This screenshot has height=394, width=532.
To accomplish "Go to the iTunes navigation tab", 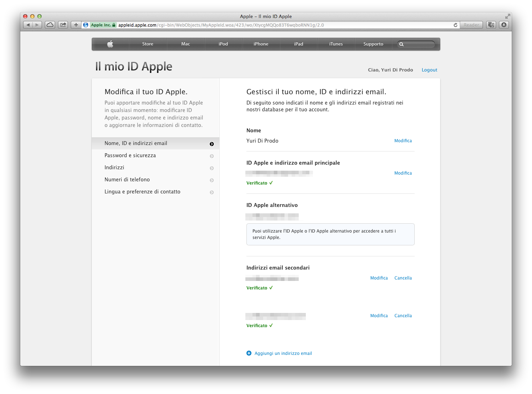I will click(336, 44).
